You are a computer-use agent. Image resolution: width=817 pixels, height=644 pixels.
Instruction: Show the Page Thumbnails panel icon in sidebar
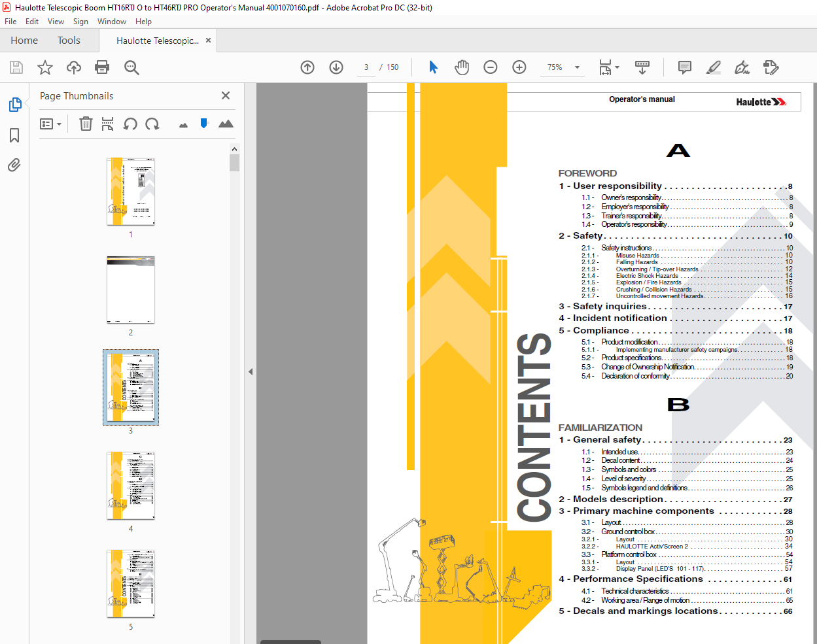click(14, 105)
